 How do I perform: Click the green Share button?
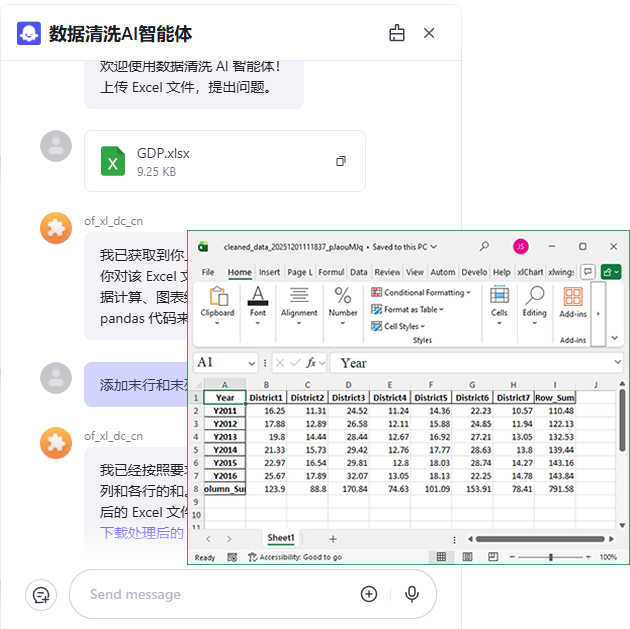point(611,272)
